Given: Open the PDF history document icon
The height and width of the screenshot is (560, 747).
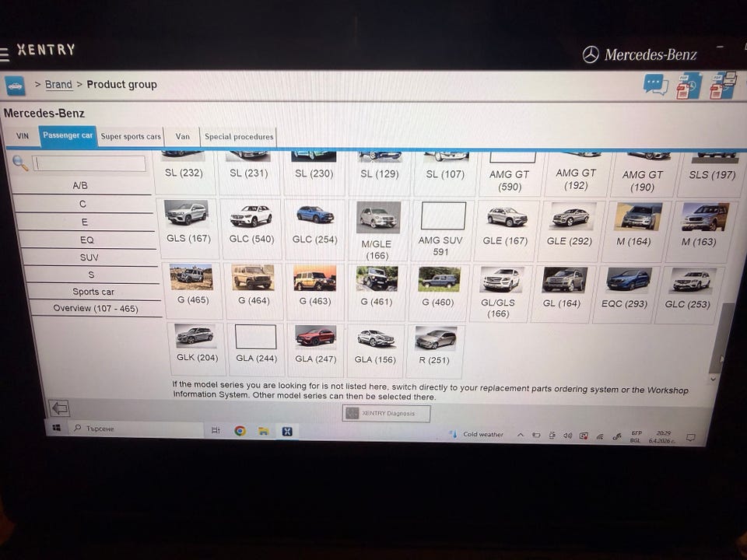Looking at the screenshot, I should tap(689, 86).
